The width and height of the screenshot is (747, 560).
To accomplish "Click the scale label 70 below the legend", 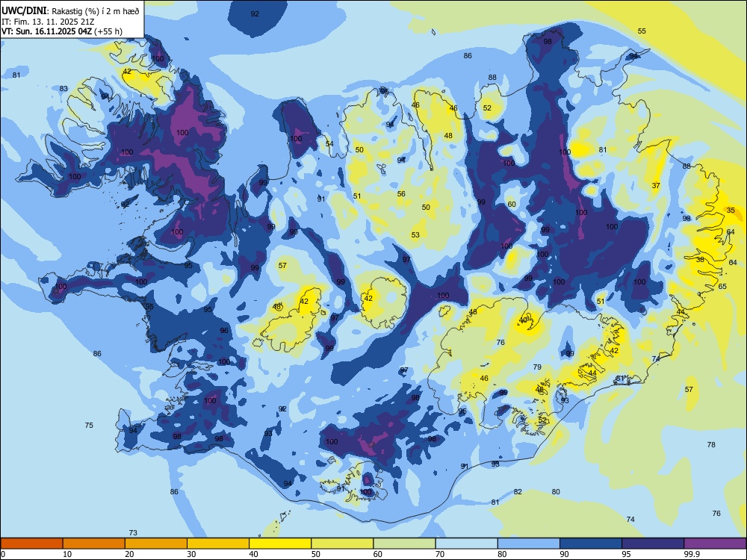I will point(440,554).
